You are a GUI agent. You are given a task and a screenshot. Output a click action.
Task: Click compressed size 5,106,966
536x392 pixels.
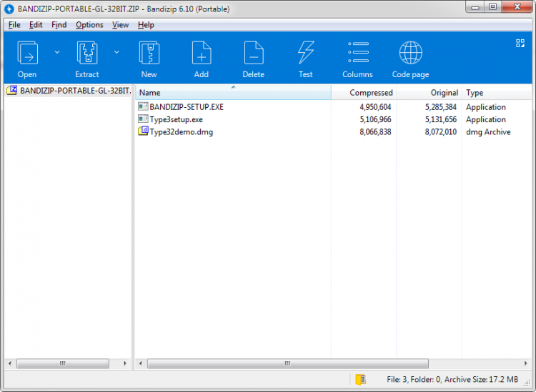[x=375, y=119]
